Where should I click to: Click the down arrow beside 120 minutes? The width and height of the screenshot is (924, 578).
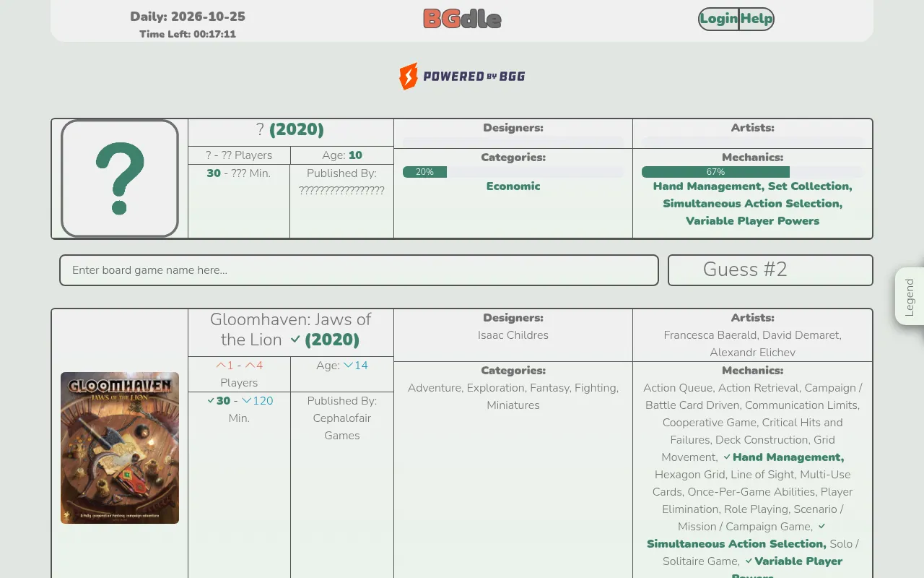[x=246, y=400]
